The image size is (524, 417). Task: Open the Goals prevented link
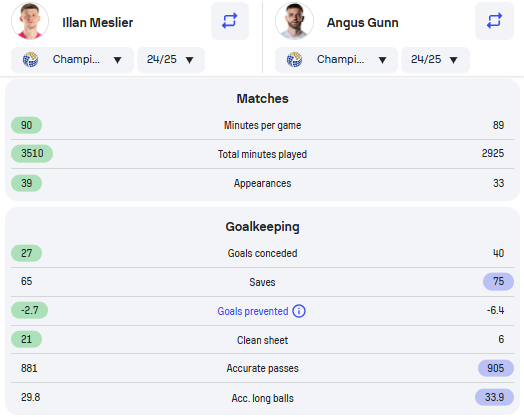click(253, 311)
